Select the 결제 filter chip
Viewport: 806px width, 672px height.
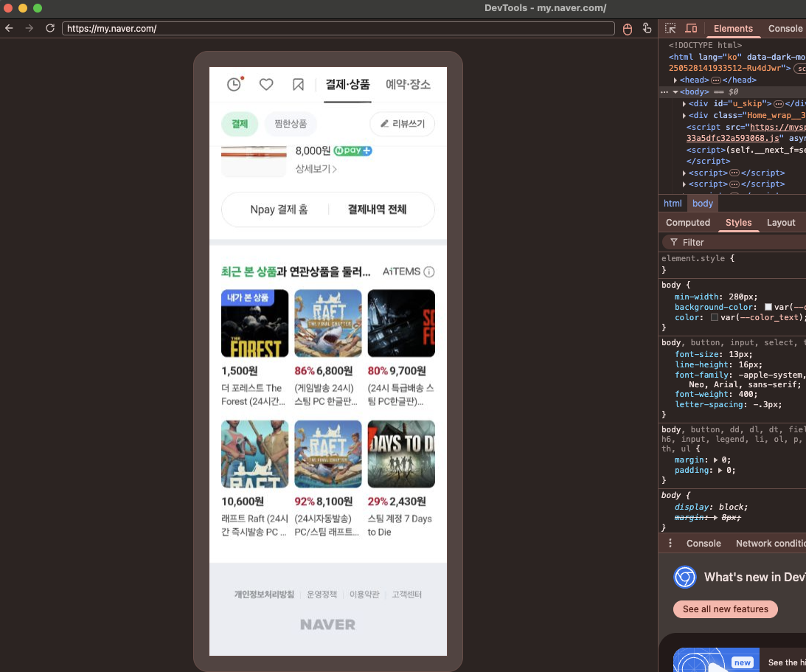pyautogui.click(x=240, y=124)
